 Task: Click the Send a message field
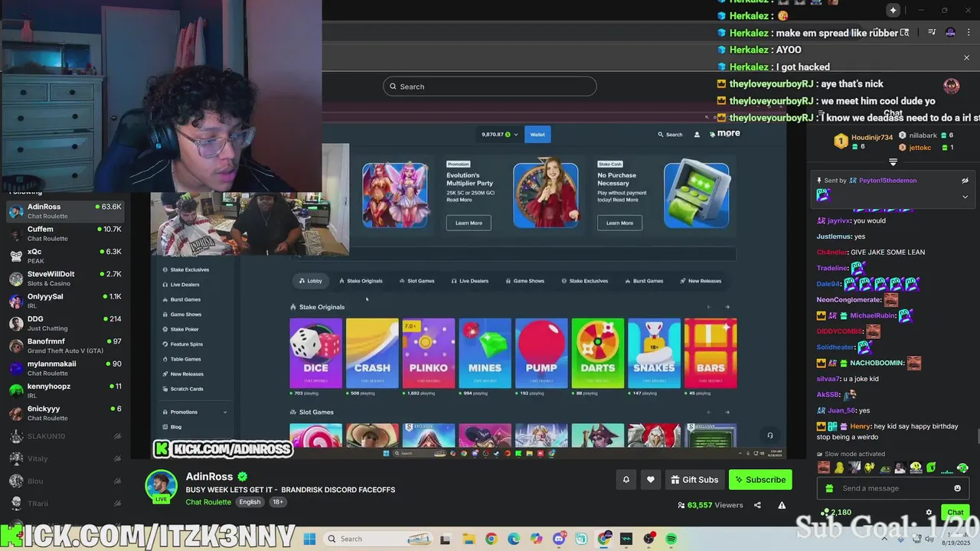(893, 488)
